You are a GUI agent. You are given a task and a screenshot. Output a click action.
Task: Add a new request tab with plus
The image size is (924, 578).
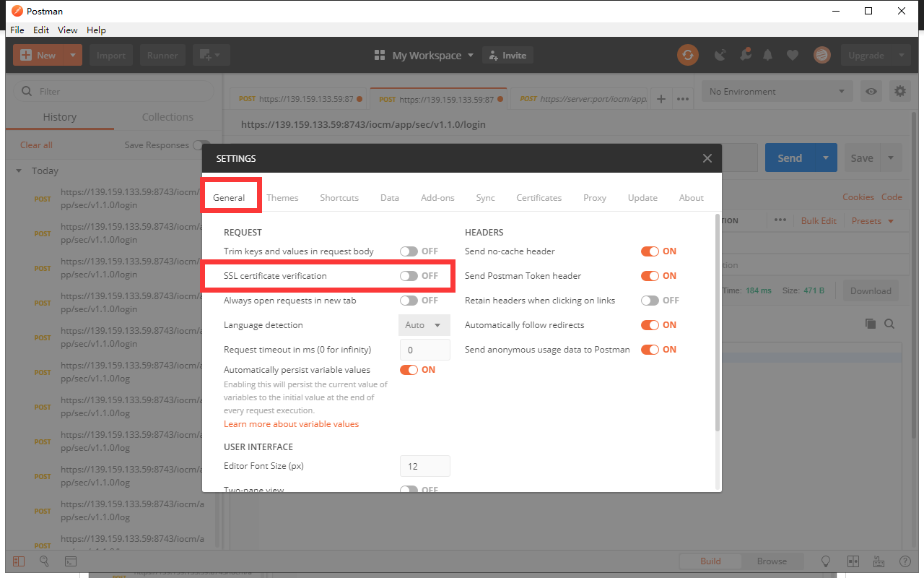[x=661, y=99]
